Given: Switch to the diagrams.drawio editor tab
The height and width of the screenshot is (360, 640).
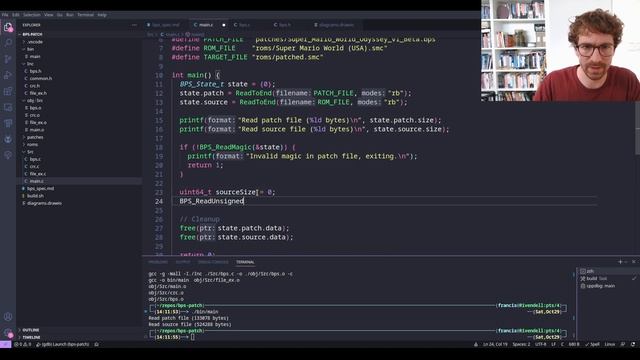Looking at the screenshot, I should pos(336,25).
